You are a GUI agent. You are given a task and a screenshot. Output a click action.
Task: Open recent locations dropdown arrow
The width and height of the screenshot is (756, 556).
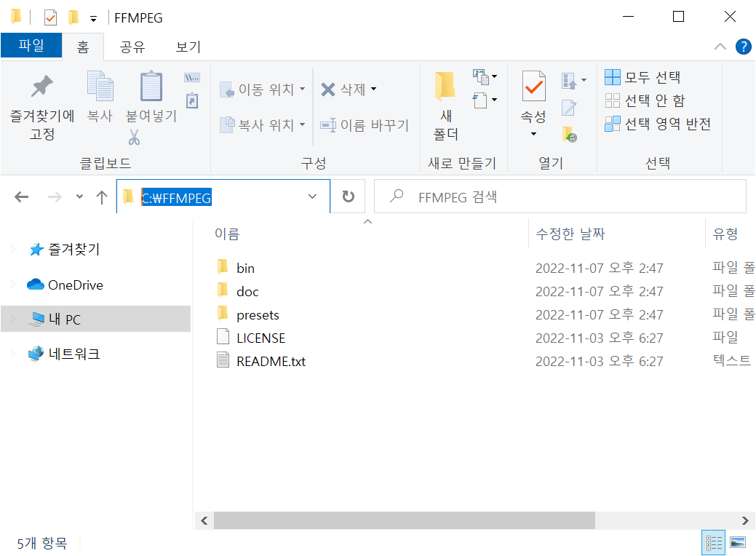[x=79, y=196]
